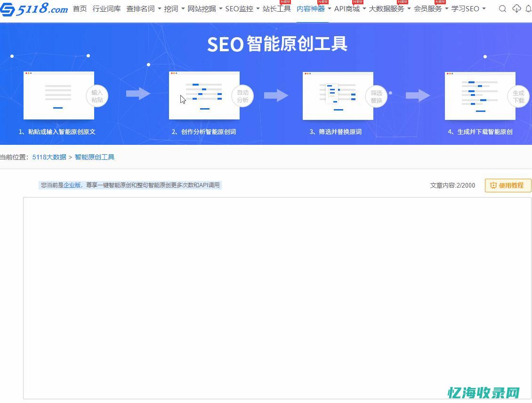
Task: Click the 筛选替换 circular badge in step three
Action: 376,96
